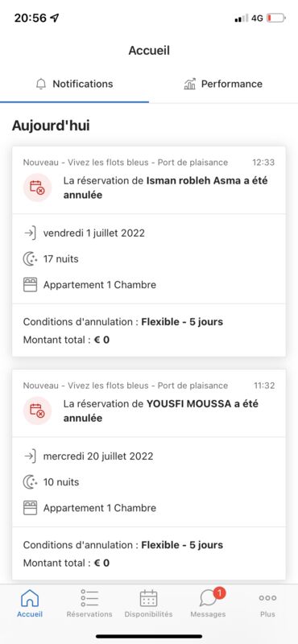The width and height of the screenshot is (298, 644).
Task: Tap the Réservations list icon
Action: [x=89, y=598]
